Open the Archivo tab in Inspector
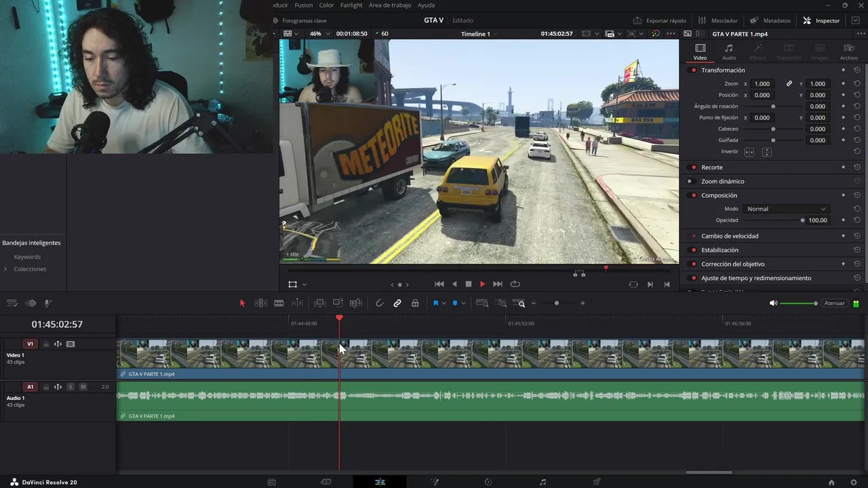The image size is (868, 488). (848, 52)
